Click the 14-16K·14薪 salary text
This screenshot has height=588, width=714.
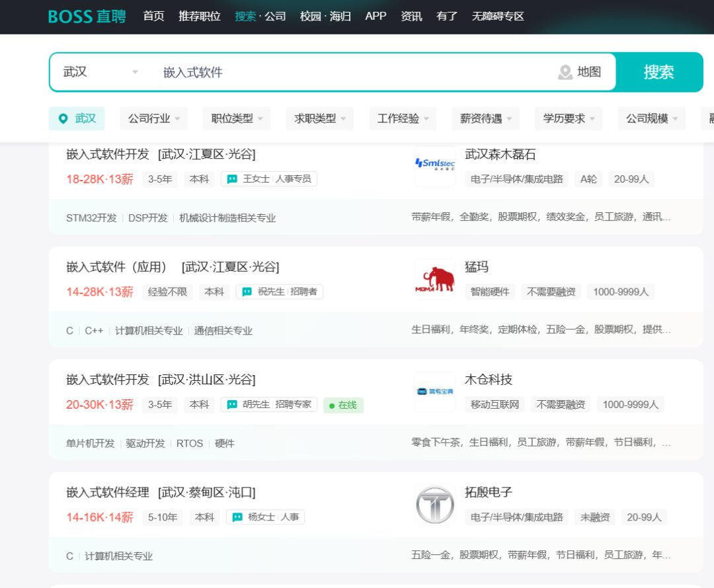(100, 517)
